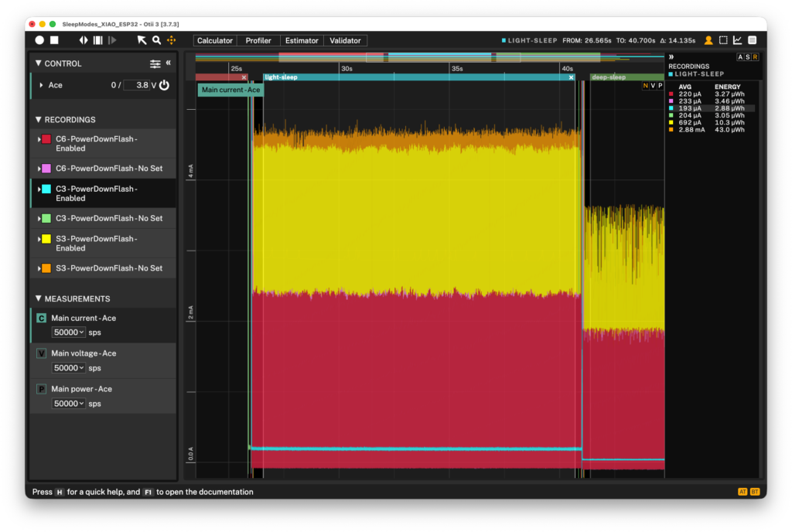Viewport: 792px width, 532px height.
Task: Click the AT indicator in status bar
Action: [742, 492]
